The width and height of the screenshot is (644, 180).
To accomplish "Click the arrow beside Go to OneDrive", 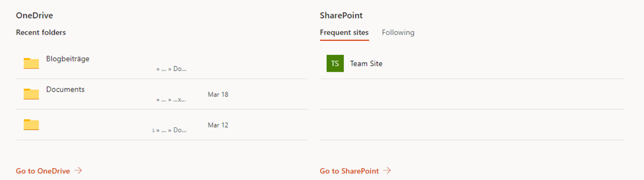I will point(78,171).
